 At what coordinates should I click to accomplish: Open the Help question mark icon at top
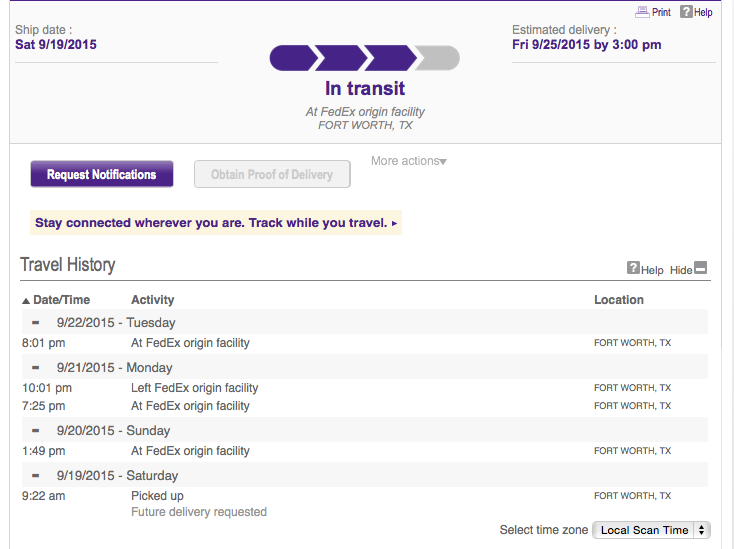coord(686,12)
